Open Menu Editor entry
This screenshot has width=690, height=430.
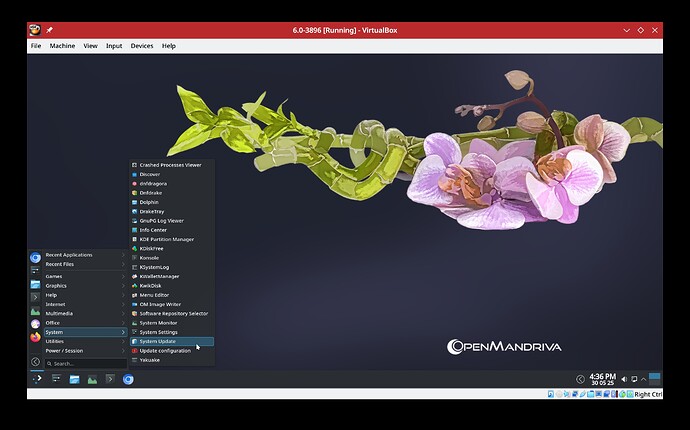pos(172,295)
